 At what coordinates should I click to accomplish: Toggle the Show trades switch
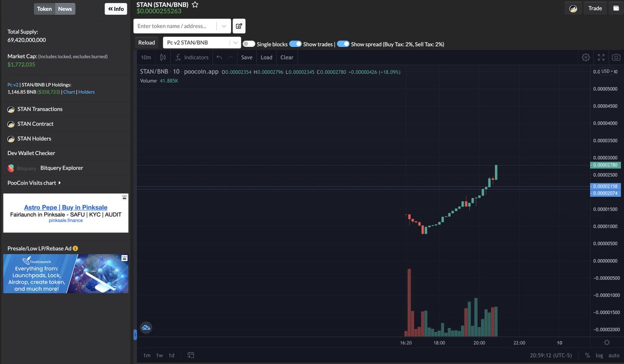click(x=295, y=44)
